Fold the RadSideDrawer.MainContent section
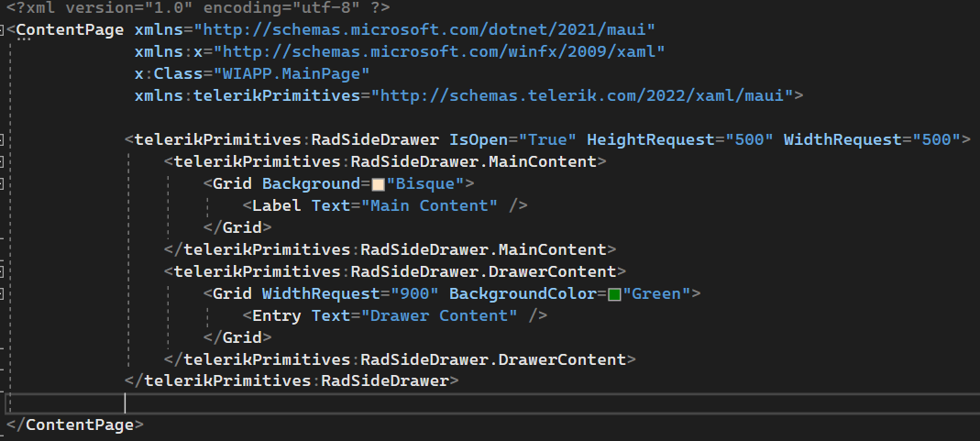 coord(3,161)
